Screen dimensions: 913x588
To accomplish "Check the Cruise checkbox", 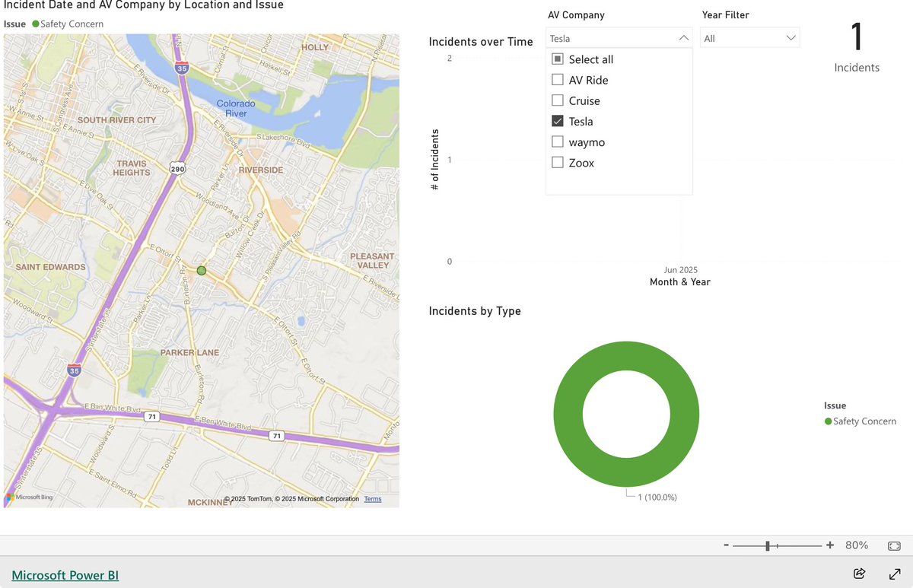I will click(557, 100).
